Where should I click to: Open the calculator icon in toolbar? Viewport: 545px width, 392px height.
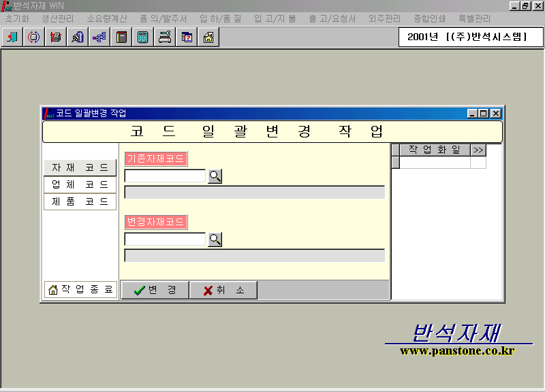point(142,37)
